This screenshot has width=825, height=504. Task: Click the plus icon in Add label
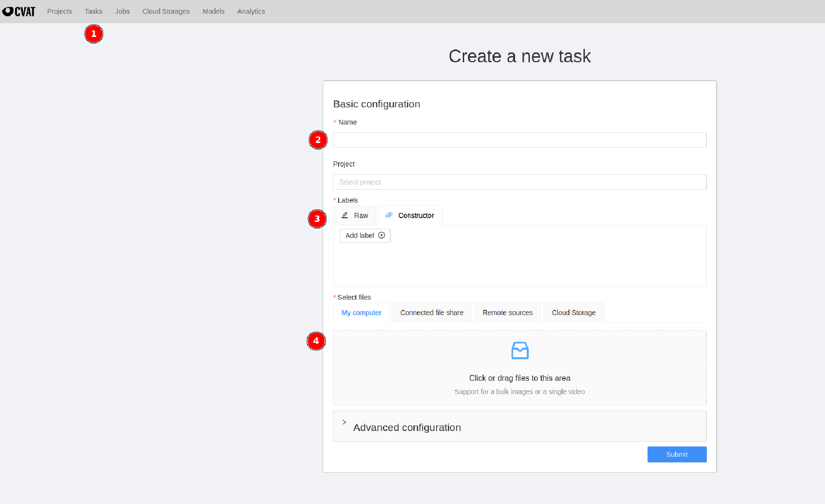click(x=382, y=235)
